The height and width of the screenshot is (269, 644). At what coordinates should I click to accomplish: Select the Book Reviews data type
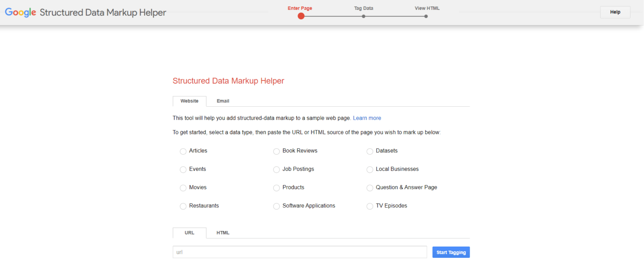[276, 151]
